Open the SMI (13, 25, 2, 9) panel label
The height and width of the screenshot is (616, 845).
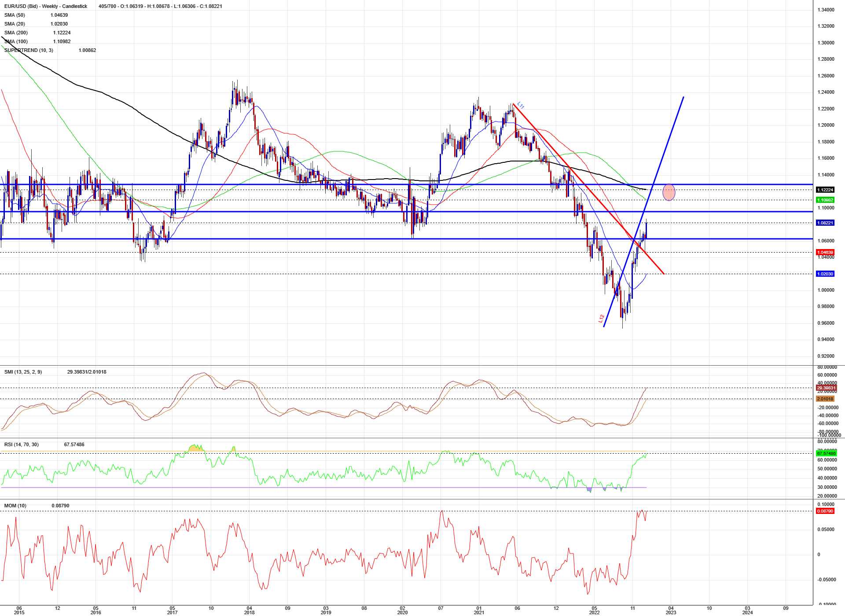pos(23,372)
